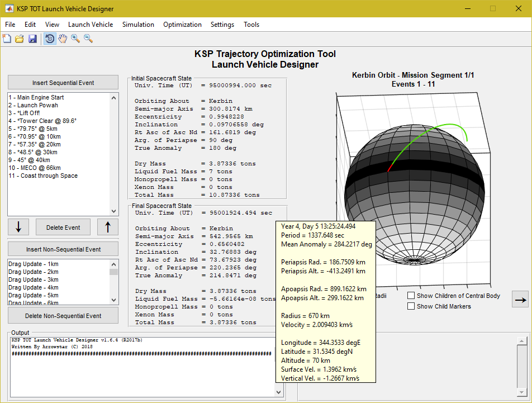Select Drag Update - 5km entry
Screen dimensions: 532x403
[x=59, y=295]
